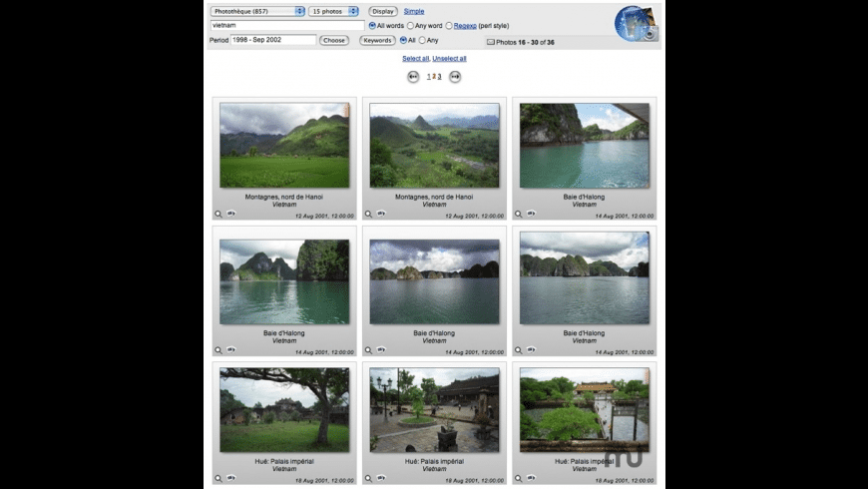
Task: Magnify the Baie d'Halong photo with the boat roof
Action: point(518,214)
